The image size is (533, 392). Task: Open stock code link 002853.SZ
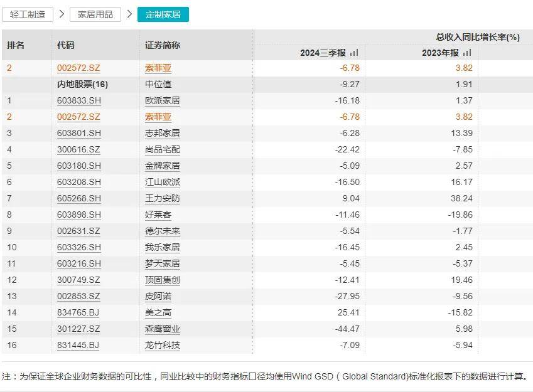tap(78, 296)
